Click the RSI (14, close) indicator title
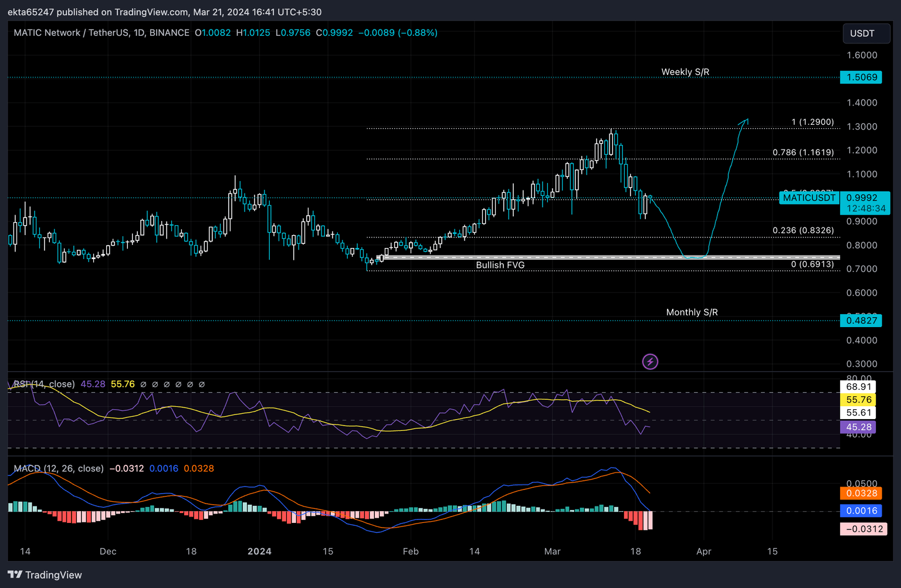Screen dimensions: 901x588 [45, 384]
